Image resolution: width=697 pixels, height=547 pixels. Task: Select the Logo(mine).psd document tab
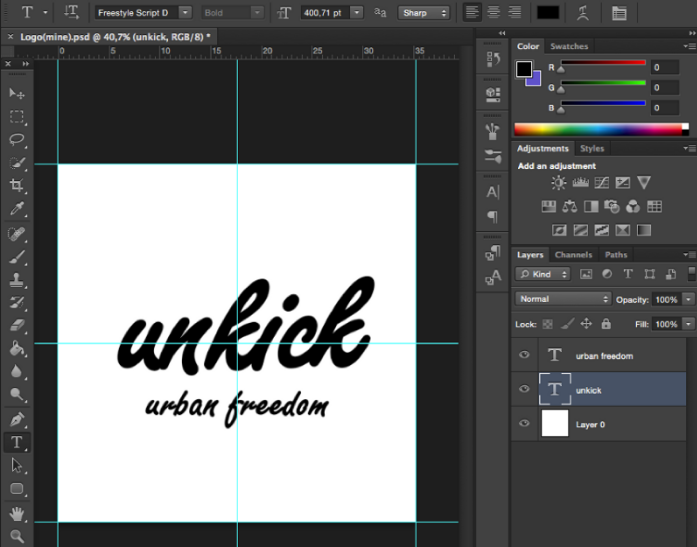pos(115,37)
